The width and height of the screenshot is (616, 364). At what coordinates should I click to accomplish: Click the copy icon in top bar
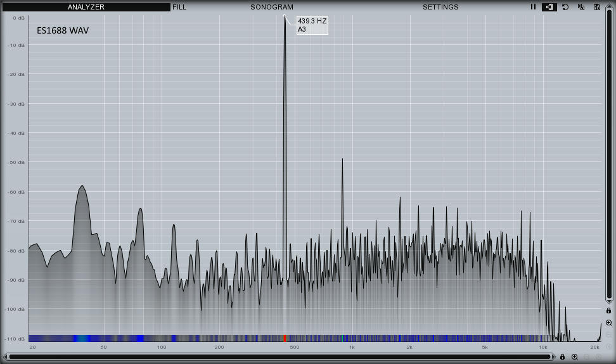tap(581, 7)
